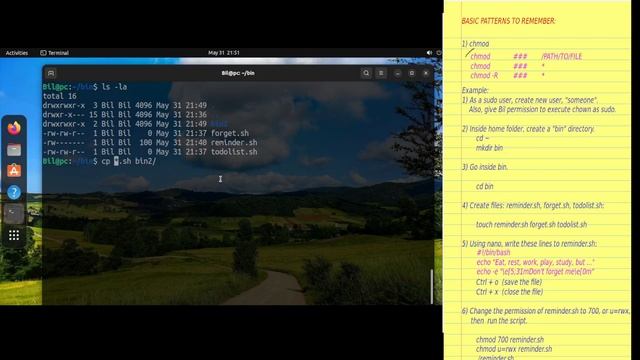
Task: Click 'Ctrl + x (close the file)' note
Action: point(509,292)
